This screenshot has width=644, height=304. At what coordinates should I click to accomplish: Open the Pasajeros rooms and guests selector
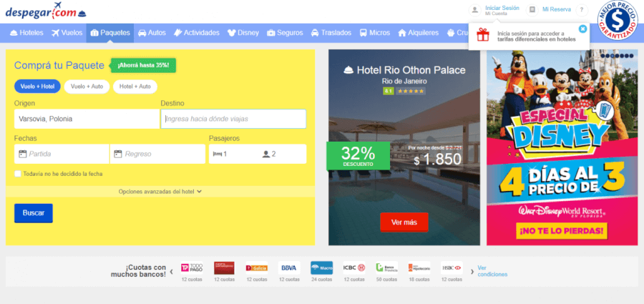(x=258, y=154)
